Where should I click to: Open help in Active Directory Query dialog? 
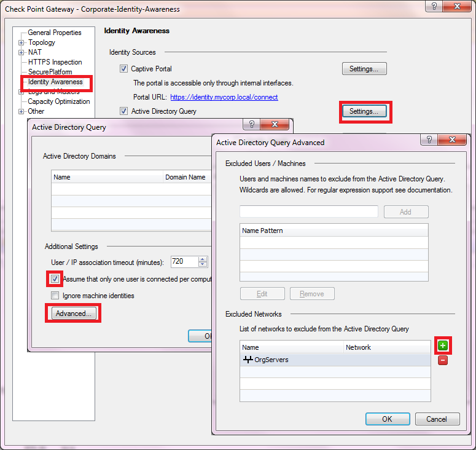point(252,124)
